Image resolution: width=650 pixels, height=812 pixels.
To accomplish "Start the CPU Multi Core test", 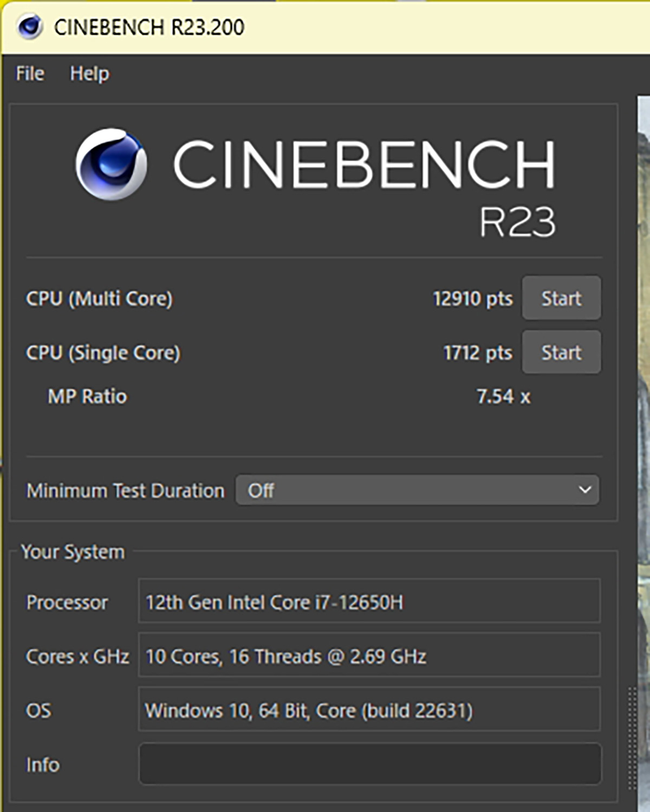I will click(x=561, y=298).
